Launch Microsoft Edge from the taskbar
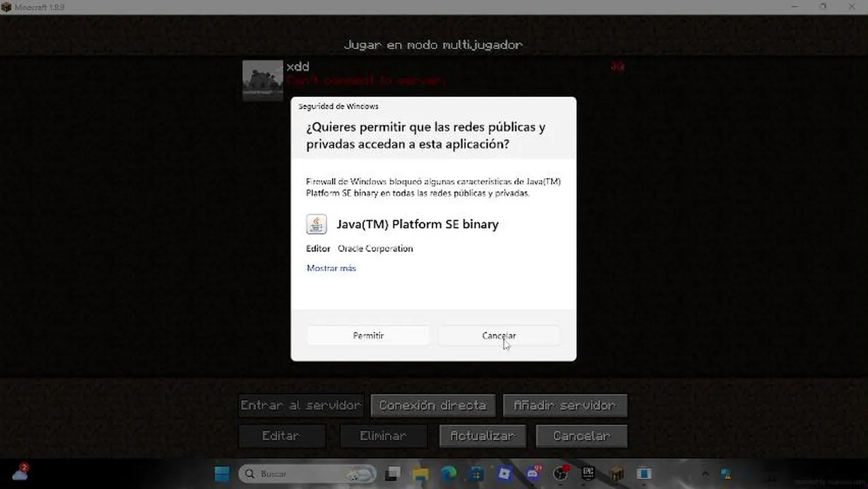Screen dimensions: 868x489 tap(449, 473)
